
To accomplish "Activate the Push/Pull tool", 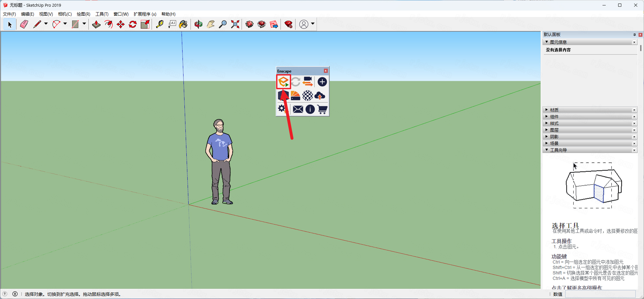I will (x=96, y=24).
